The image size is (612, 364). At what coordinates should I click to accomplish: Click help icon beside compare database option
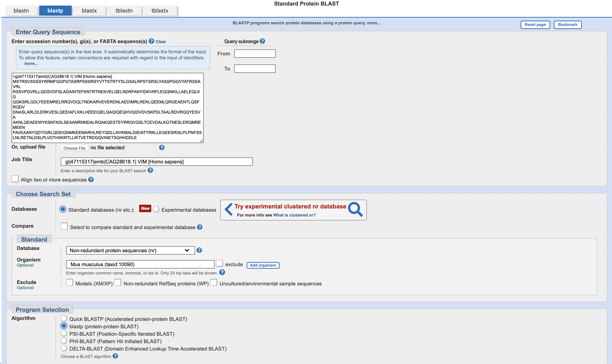click(200, 227)
